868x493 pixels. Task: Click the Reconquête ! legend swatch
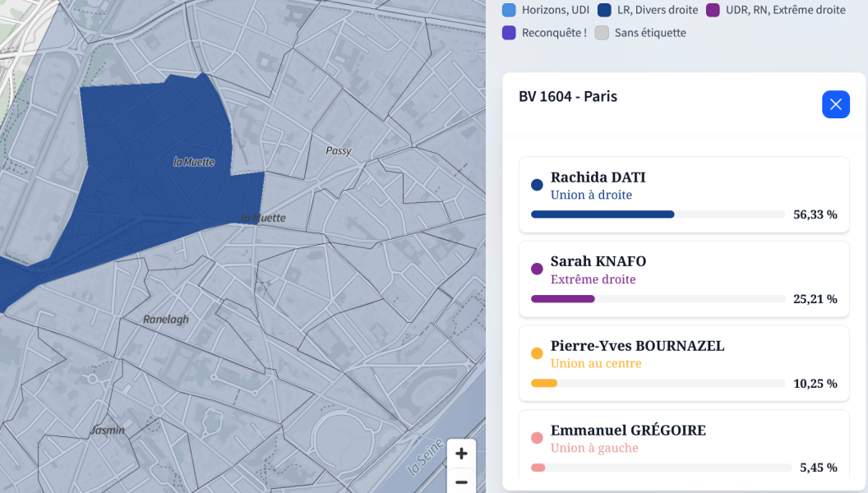coord(509,33)
